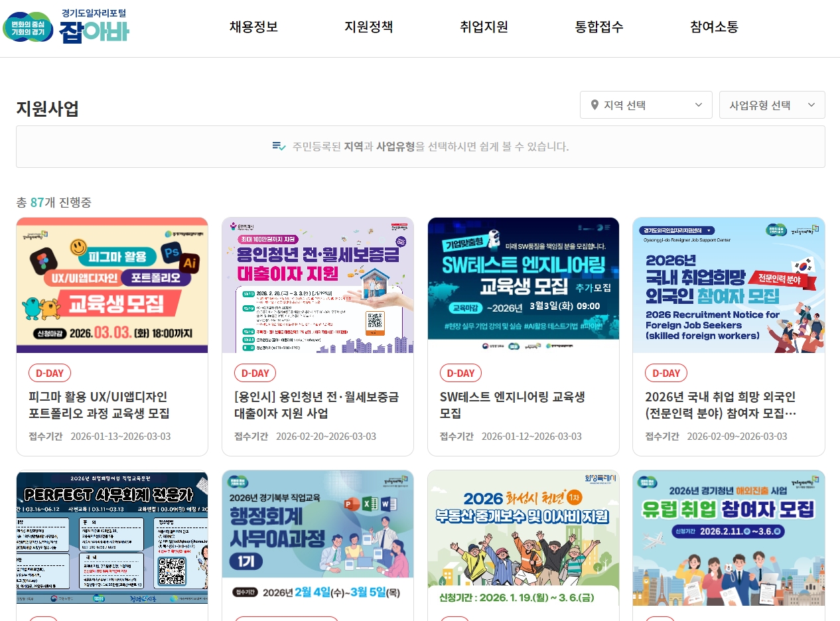Open the SW테스트 엔지니어링 교육생 모집 link
Image resolution: width=840 pixels, height=621 pixels.
pos(512,405)
